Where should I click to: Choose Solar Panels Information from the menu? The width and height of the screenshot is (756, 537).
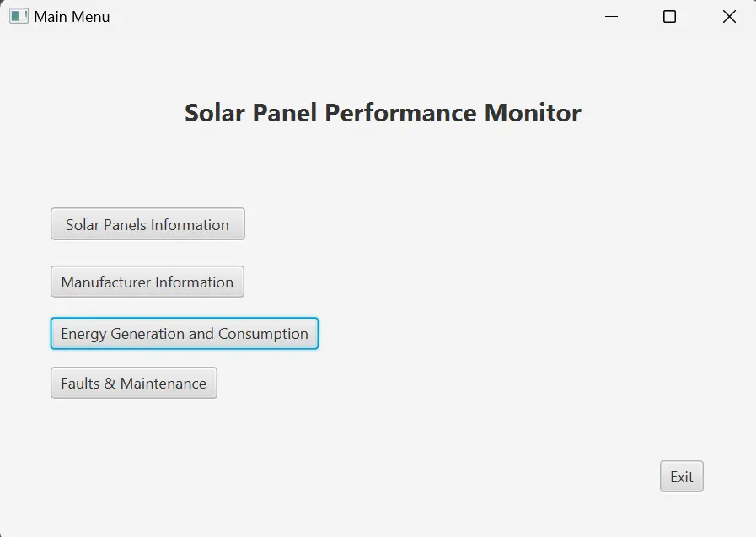coord(147,224)
